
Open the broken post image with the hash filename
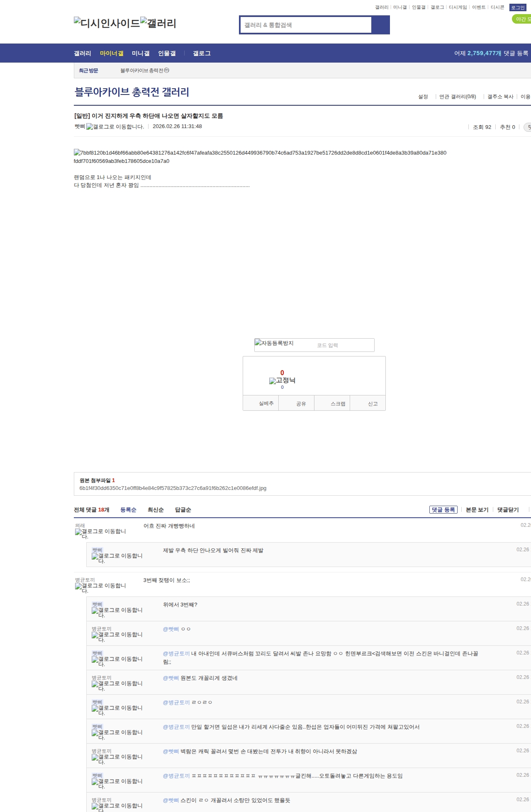click(x=260, y=157)
